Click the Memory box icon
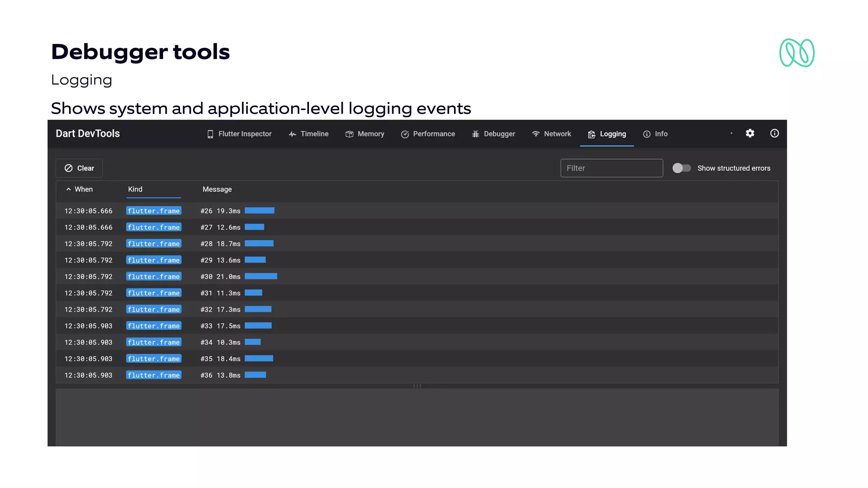The width and height of the screenshot is (868, 488). 349,134
